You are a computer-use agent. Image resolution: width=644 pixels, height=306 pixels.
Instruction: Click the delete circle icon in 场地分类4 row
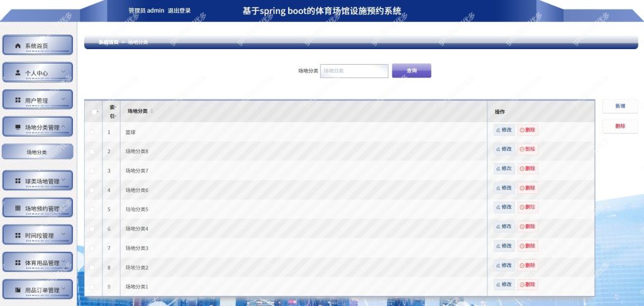pyautogui.click(x=522, y=227)
